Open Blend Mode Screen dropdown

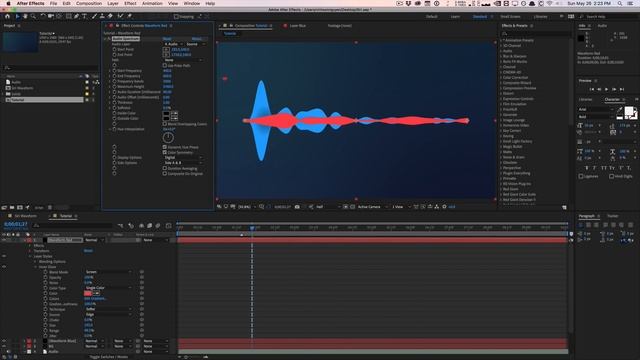click(109, 272)
